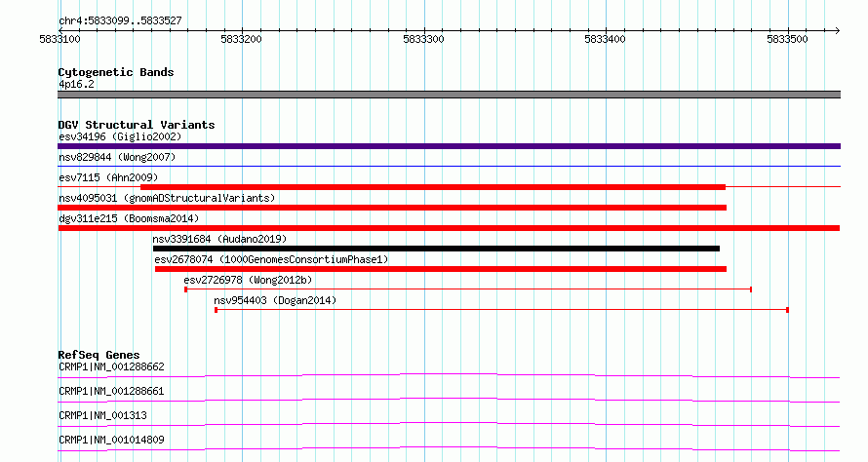Click the 5833300 ruler coordinate
868x462 pixels.
coord(423,39)
